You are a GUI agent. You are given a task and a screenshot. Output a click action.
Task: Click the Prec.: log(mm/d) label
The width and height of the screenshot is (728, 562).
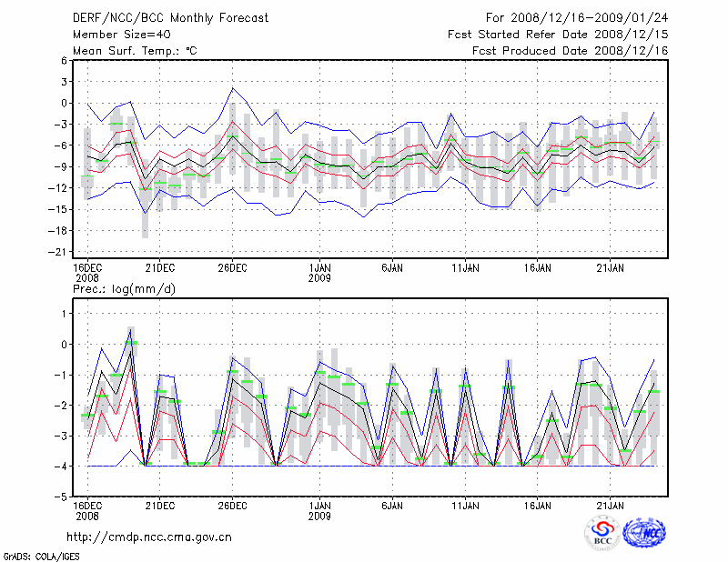click(126, 288)
